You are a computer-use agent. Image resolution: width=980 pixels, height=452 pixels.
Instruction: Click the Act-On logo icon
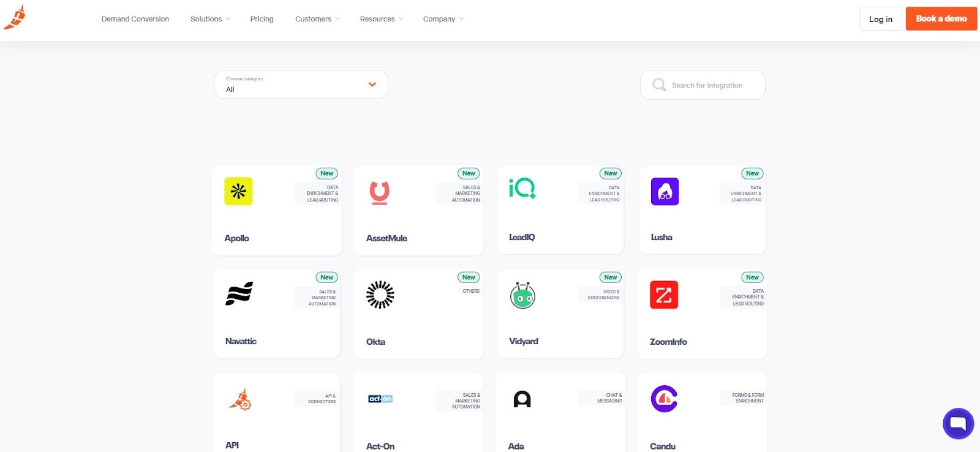pos(380,399)
